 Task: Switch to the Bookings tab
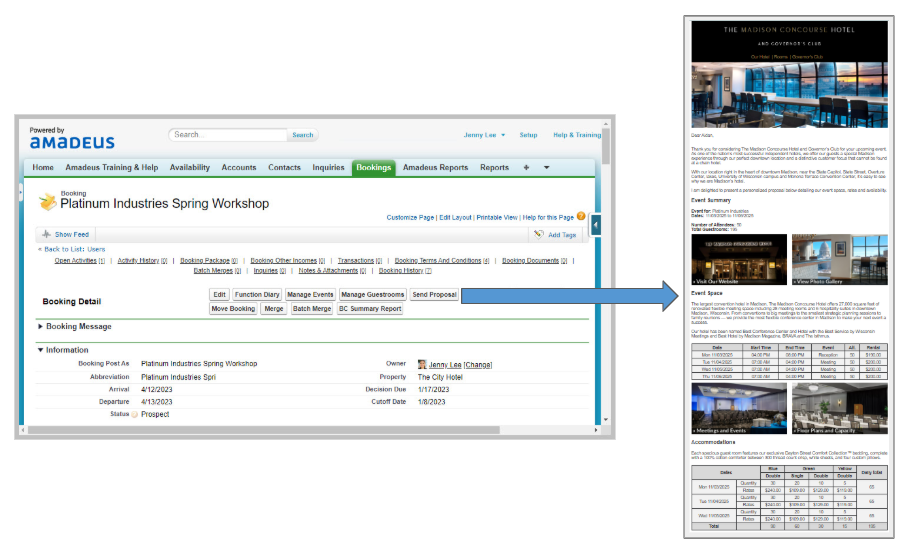click(x=373, y=168)
